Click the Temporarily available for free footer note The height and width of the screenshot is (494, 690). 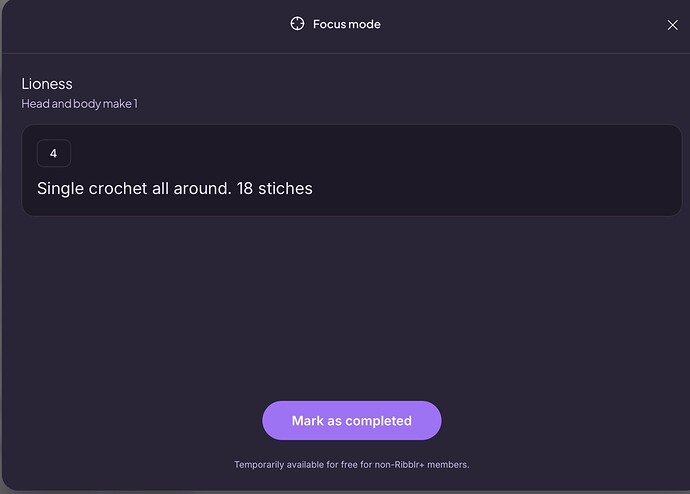point(352,465)
